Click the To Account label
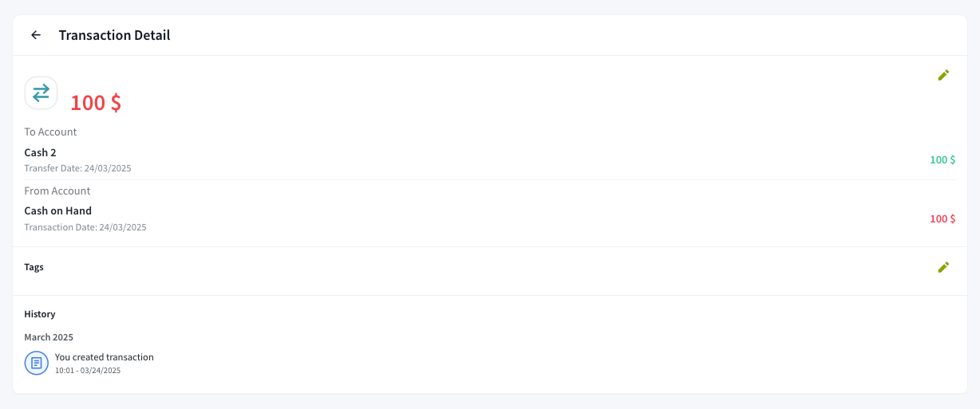 point(51,132)
